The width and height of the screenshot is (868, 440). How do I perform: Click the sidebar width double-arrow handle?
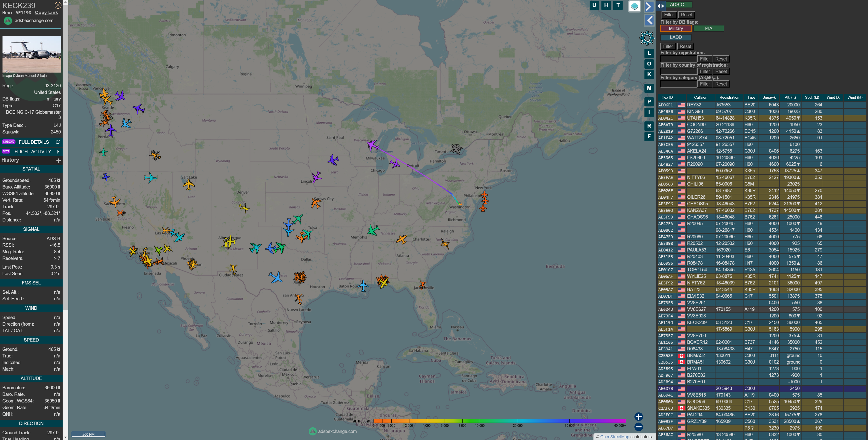point(660,6)
